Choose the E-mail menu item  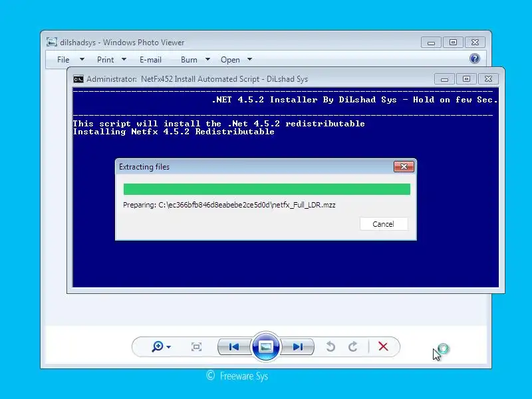click(x=150, y=60)
